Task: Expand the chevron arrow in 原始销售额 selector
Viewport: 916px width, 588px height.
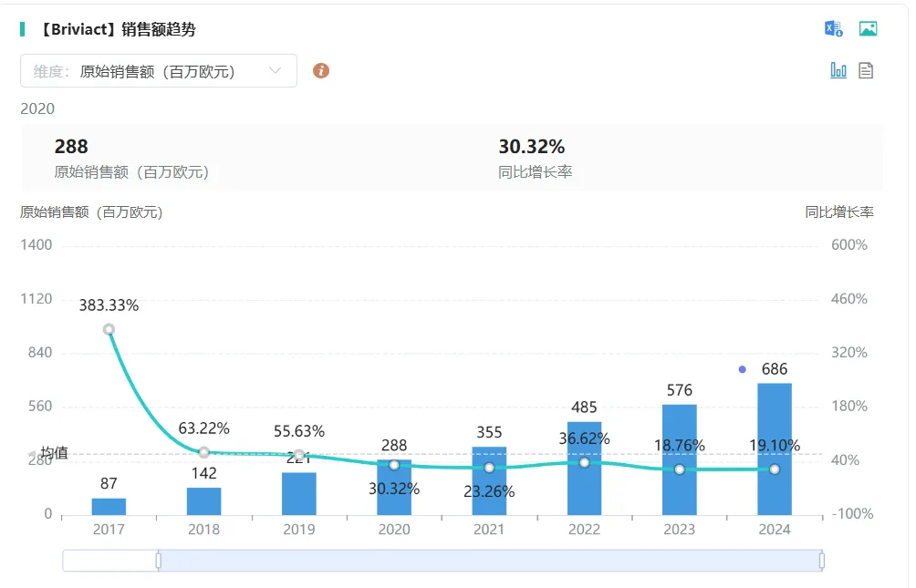Action: pos(276,70)
